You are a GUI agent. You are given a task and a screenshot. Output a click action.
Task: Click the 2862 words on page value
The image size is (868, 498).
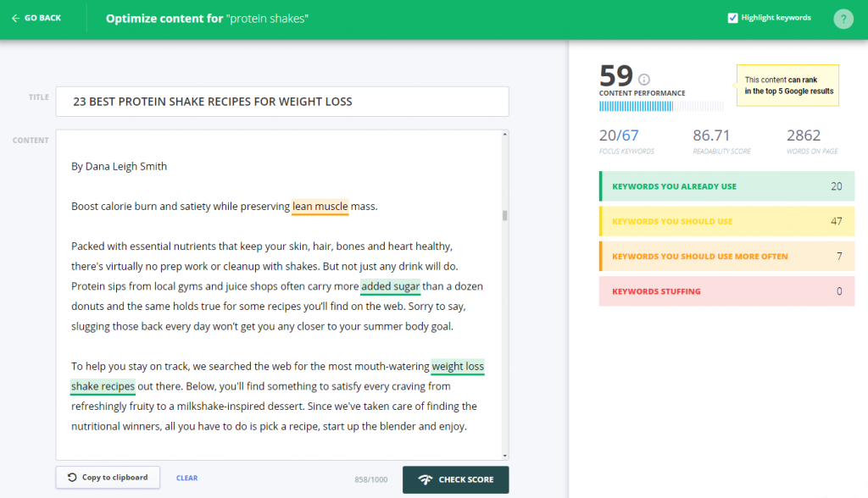click(804, 136)
